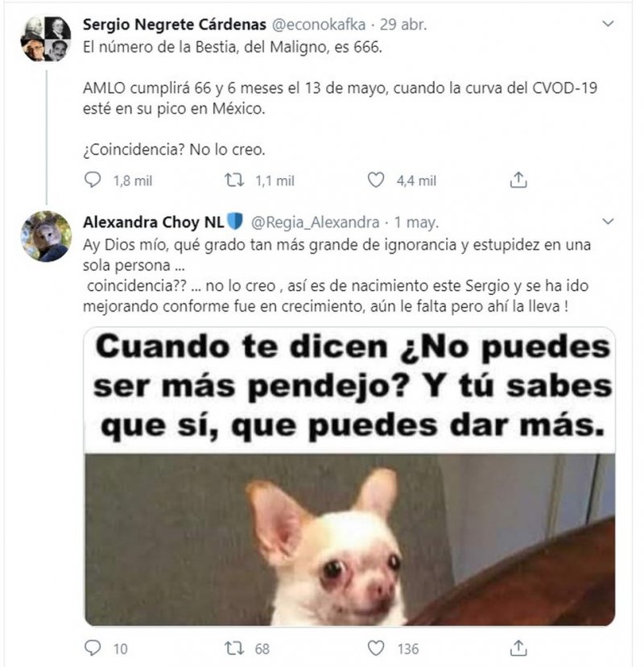The width and height of the screenshot is (644, 667).
Task: Open the 1 may. tweet timestamp
Action: tap(416, 222)
